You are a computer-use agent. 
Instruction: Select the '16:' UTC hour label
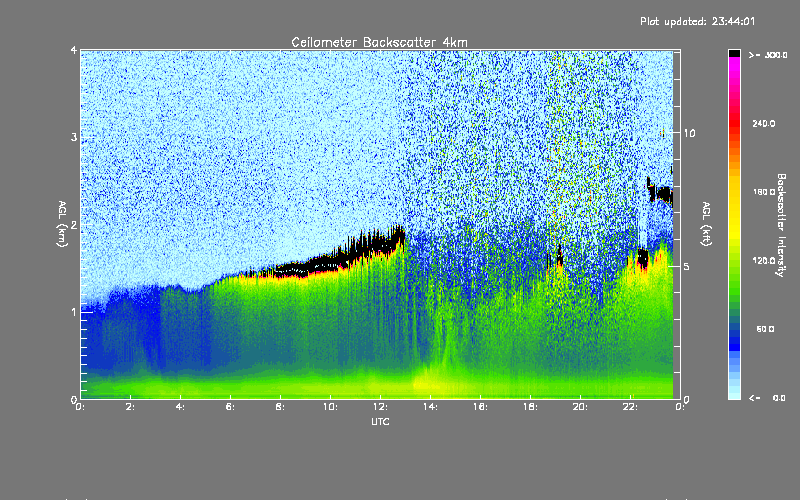click(x=480, y=407)
